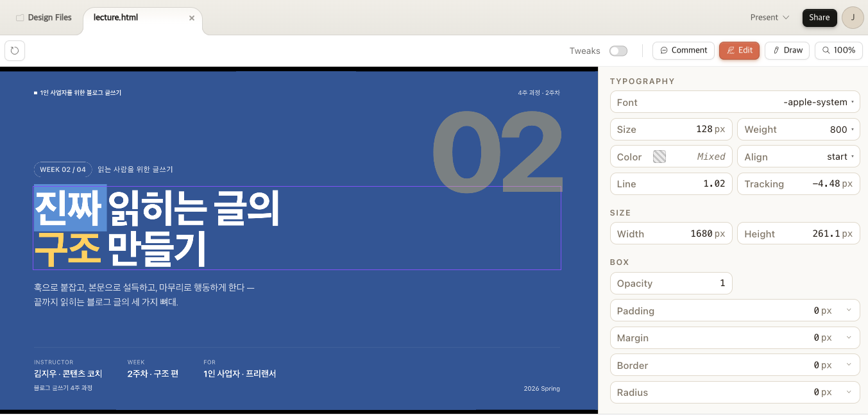Click the Design Files folder icon

tap(20, 18)
